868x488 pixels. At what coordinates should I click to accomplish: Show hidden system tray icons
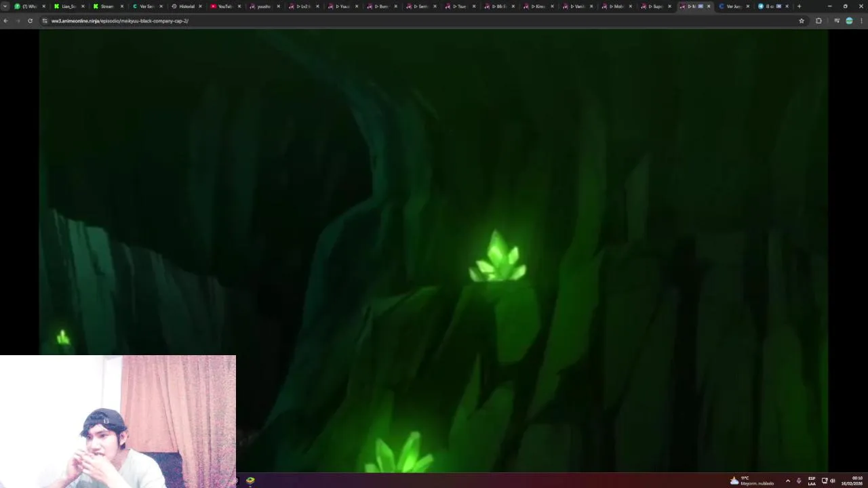coord(787,481)
